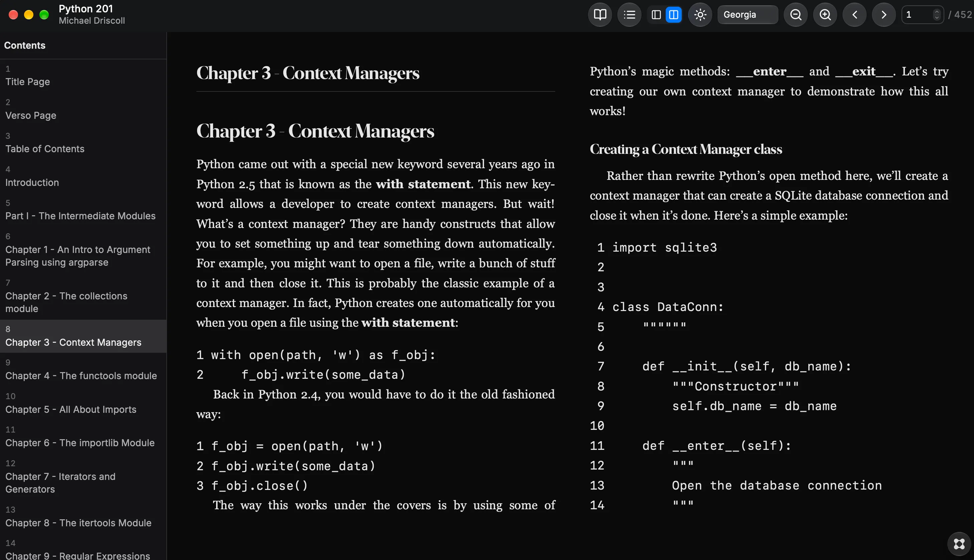Open Chapter 5 - All About Imports
This screenshot has width=974, height=560.
pos(83,404)
